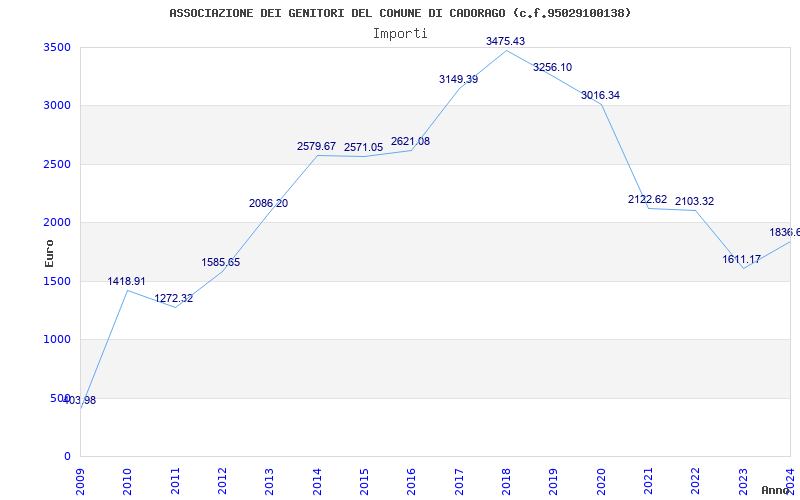Click x-axis year 2018
Screen dimensions: 800x500
click(x=506, y=481)
